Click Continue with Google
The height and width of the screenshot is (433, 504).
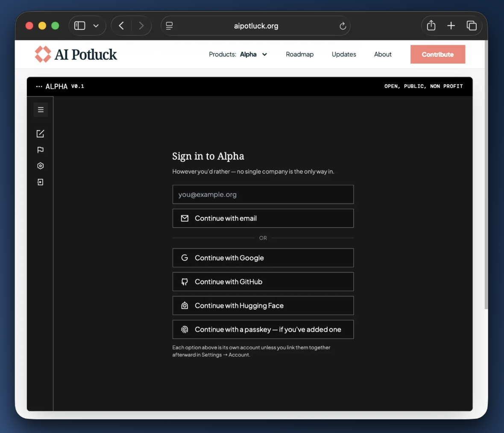tap(263, 258)
